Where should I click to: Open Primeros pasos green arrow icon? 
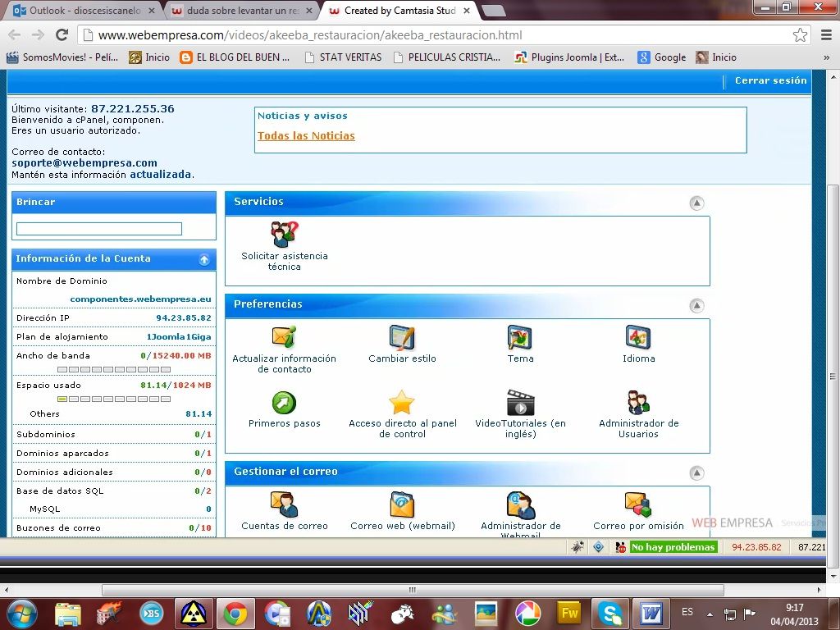284,403
